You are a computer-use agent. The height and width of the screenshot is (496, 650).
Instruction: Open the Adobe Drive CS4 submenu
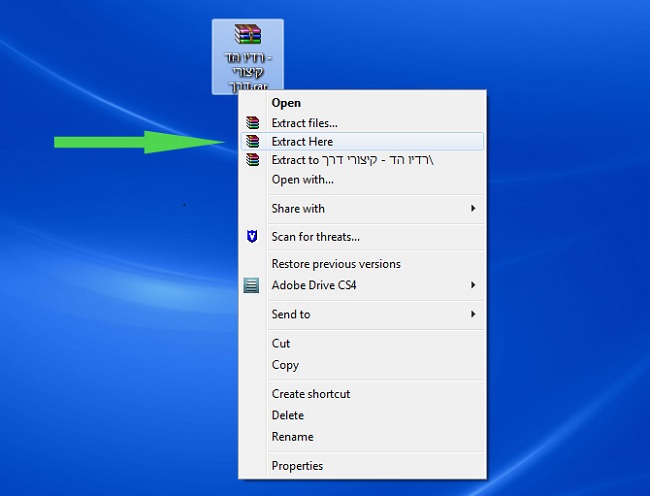coord(362,285)
